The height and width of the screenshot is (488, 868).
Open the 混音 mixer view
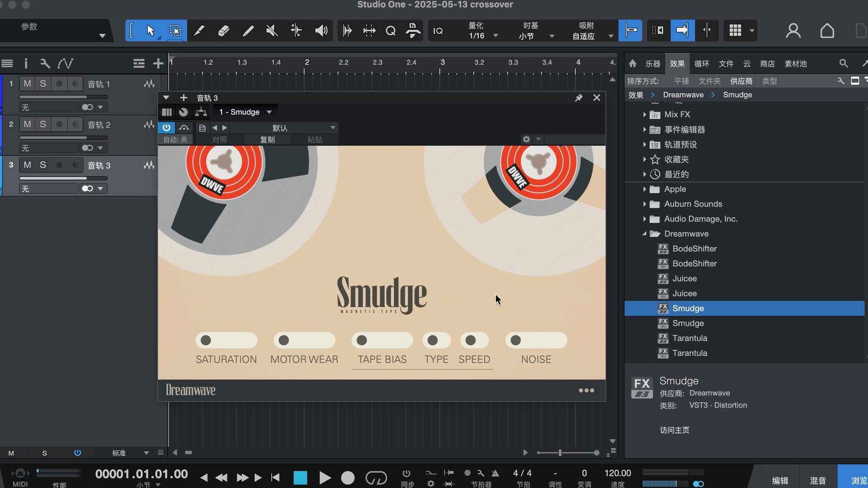tap(817, 480)
